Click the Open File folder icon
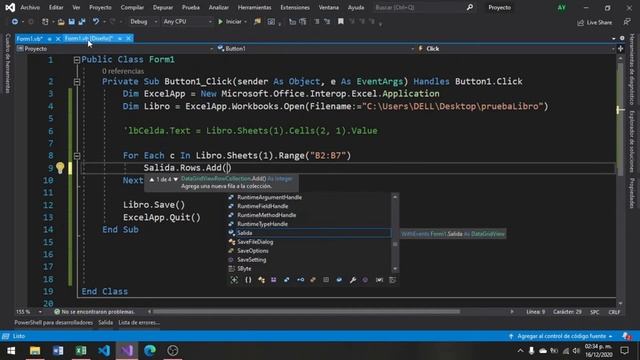This screenshot has width=640, height=360. (x=61, y=22)
